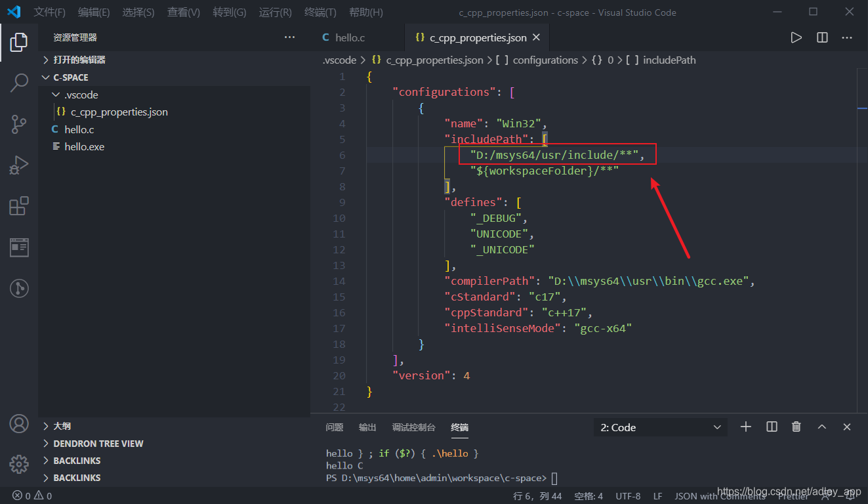Open the Search view in the activity bar
This screenshot has width=868, height=504.
coord(18,83)
